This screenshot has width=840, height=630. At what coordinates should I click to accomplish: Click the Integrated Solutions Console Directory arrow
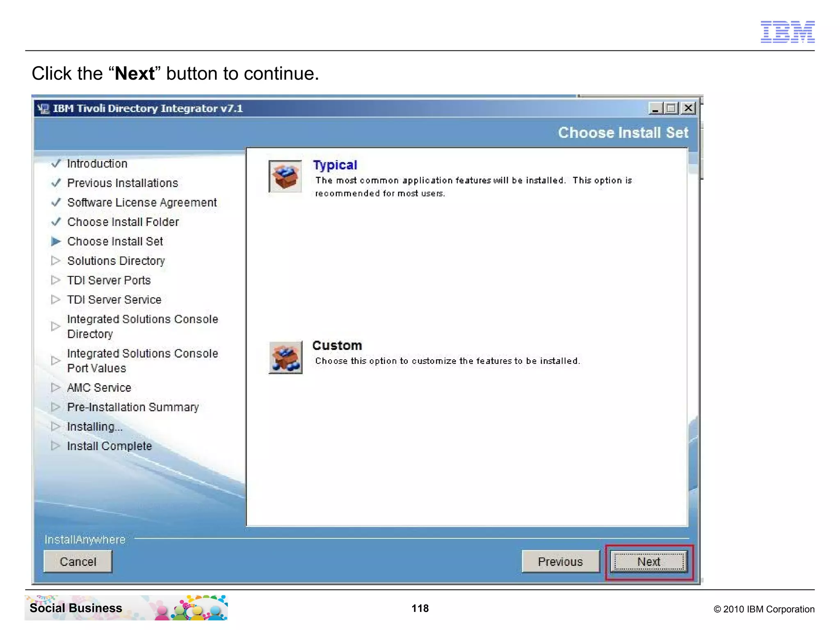click(x=56, y=326)
